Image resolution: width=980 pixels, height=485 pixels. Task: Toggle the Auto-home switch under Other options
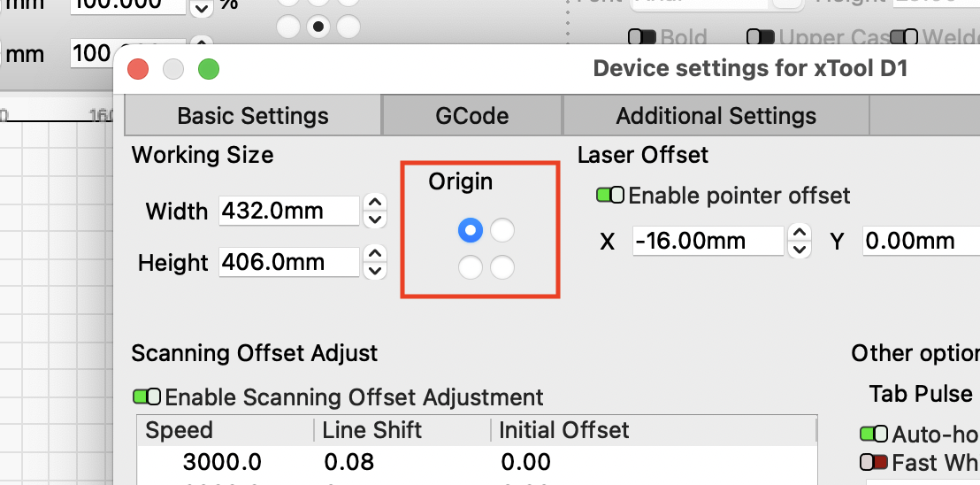pyautogui.click(x=874, y=435)
